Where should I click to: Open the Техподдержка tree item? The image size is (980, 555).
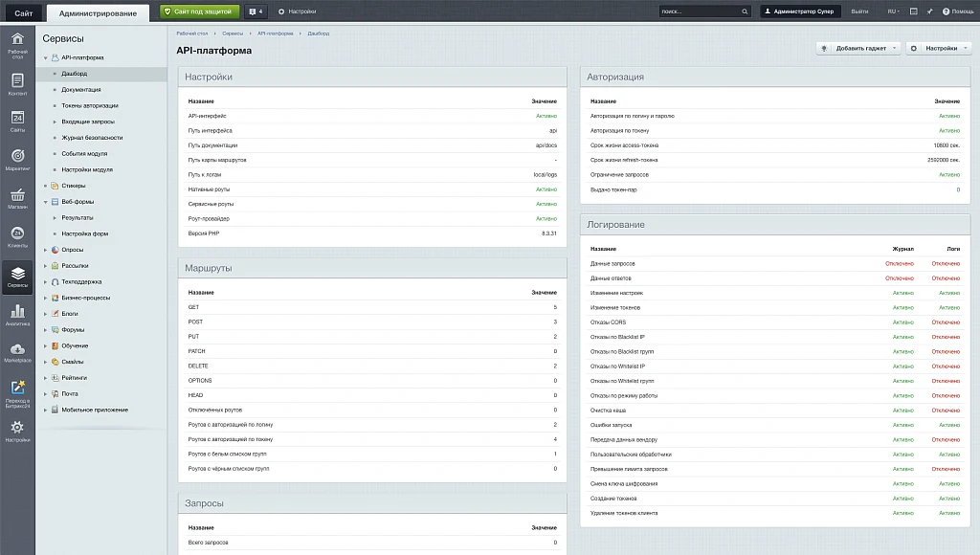(x=81, y=282)
